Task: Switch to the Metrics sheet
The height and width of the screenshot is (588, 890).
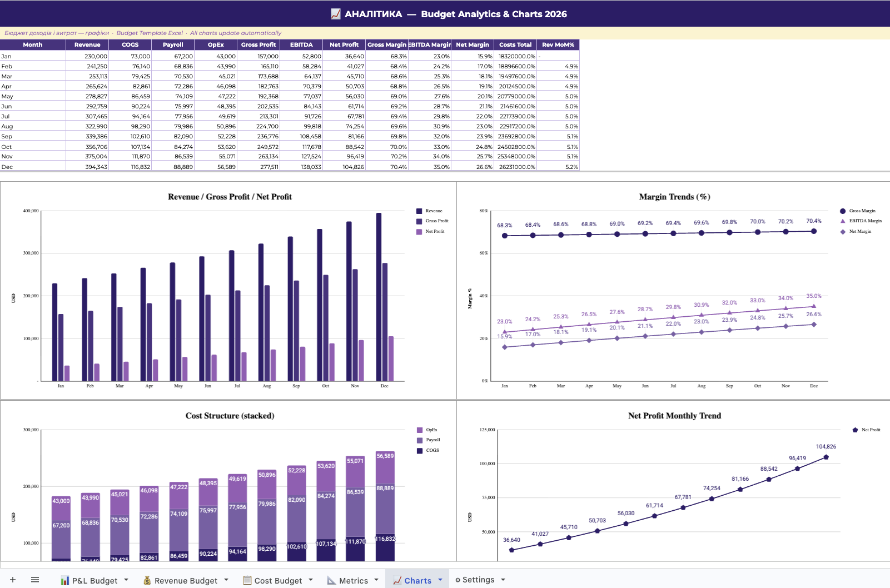Action: tap(354, 580)
